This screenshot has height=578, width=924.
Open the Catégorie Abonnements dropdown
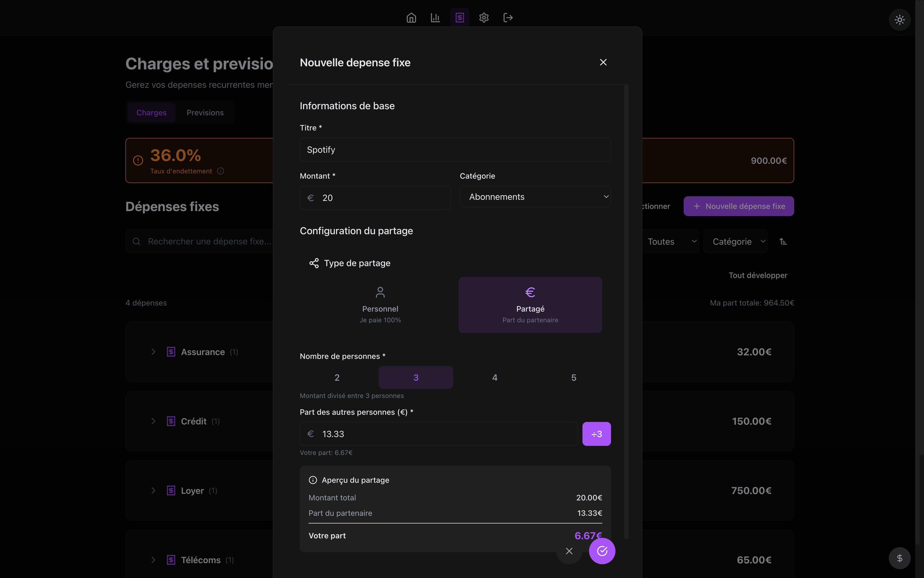535,197
